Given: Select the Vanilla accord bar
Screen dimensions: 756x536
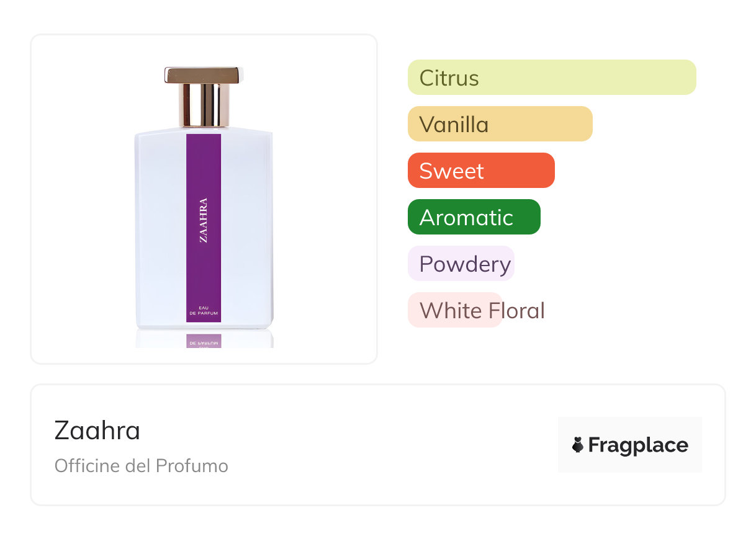Looking at the screenshot, I should coord(500,124).
